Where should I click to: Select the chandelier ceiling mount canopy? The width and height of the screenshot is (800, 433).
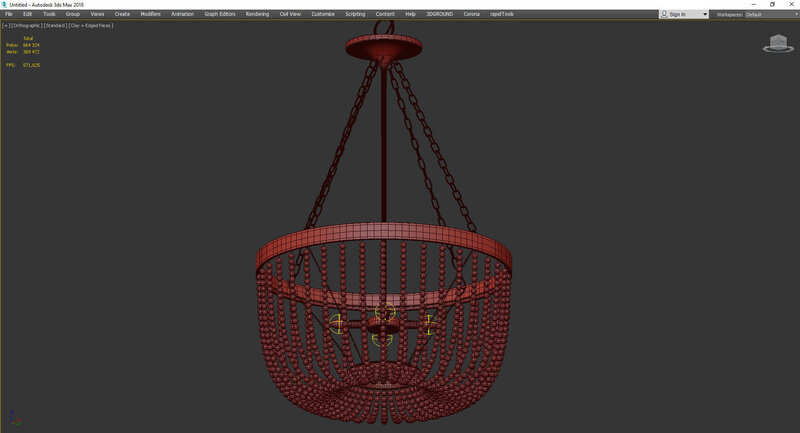click(x=379, y=45)
